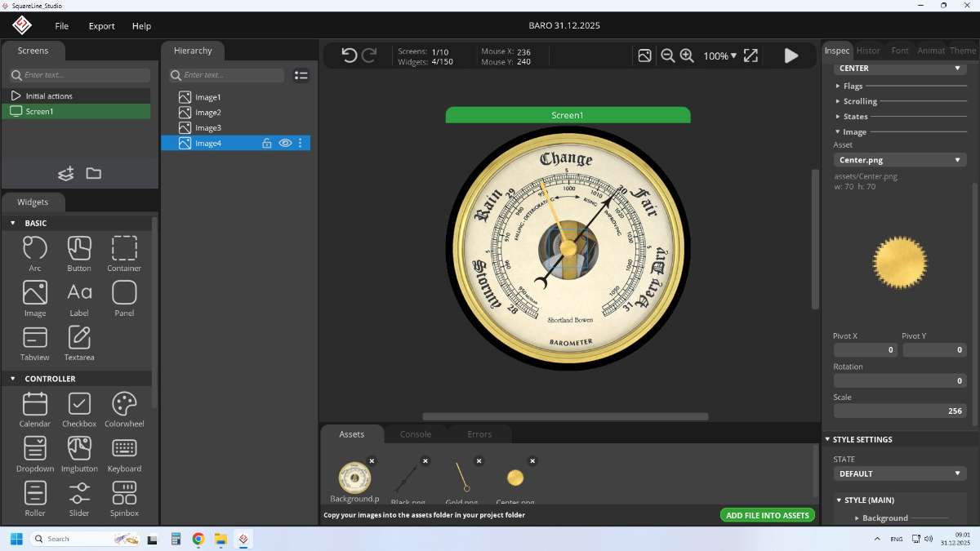Toggle the hierarchy list view icon
This screenshot has width=980, height=551.
pyautogui.click(x=301, y=76)
